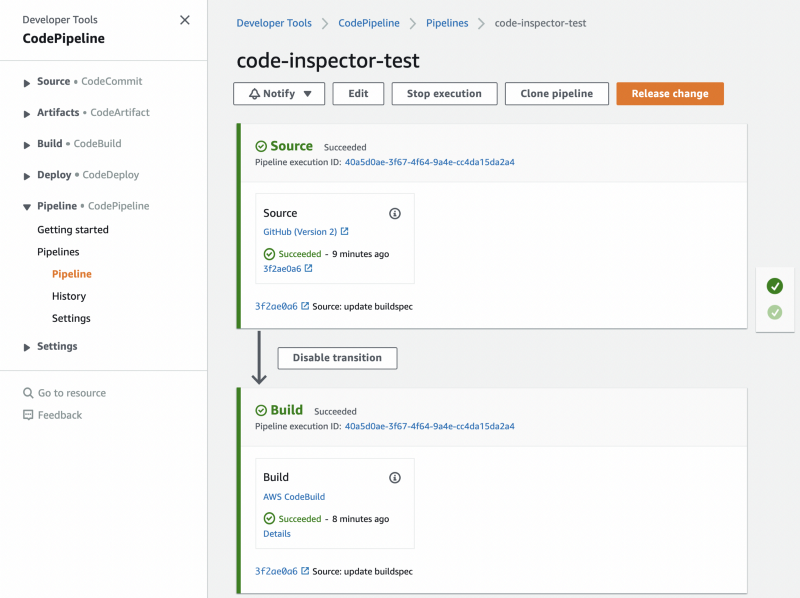Open Details link in Build card

277,534
